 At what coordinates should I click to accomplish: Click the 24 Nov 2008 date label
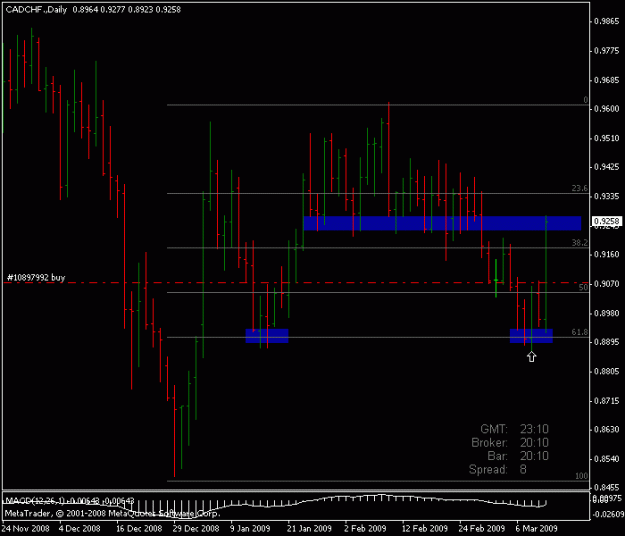coord(25,528)
